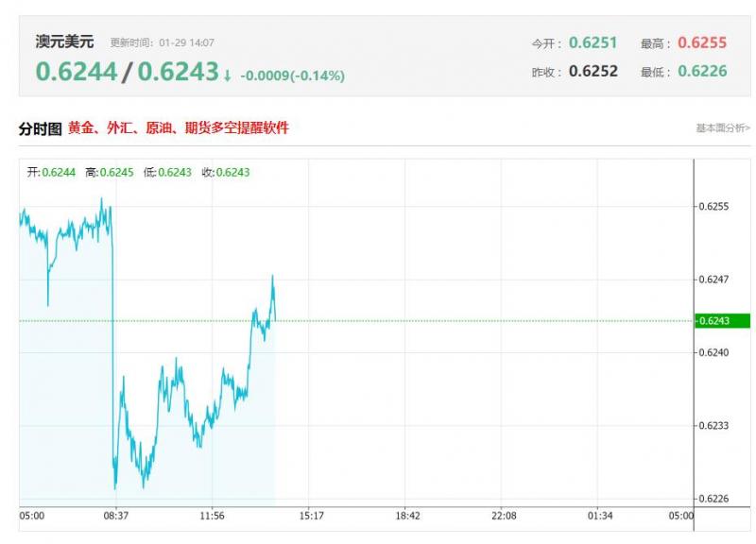The width and height of the screenshot is (756, 544).
Task: Select the chart's 收:0.6243 readout
Action: tap(226, 172)
